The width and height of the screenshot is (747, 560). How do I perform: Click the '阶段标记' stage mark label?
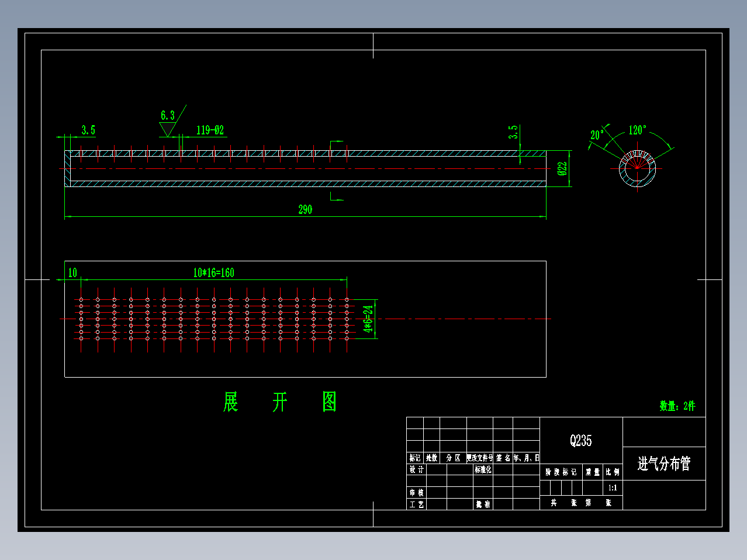pyautogui.click(x=561, y=472)
